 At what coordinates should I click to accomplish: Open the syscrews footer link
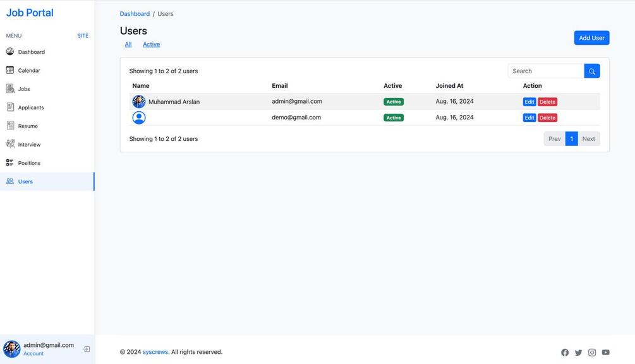click(155, 352)
